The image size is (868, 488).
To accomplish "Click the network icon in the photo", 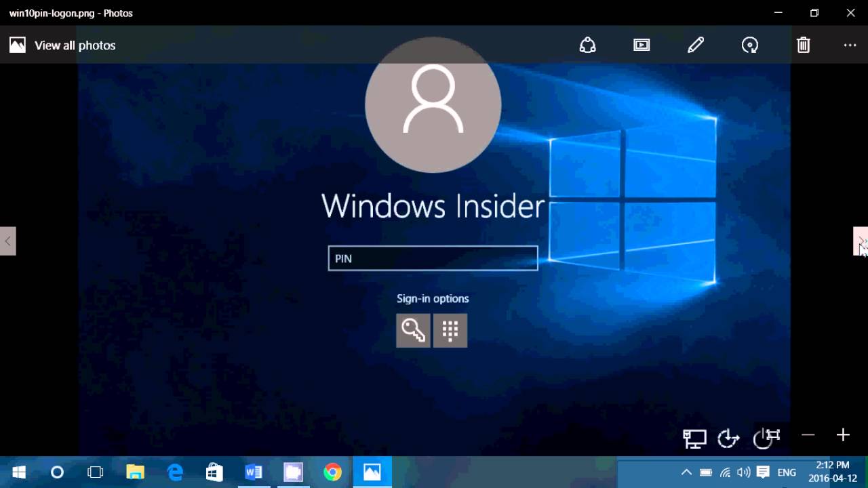I will pos(694,439).
